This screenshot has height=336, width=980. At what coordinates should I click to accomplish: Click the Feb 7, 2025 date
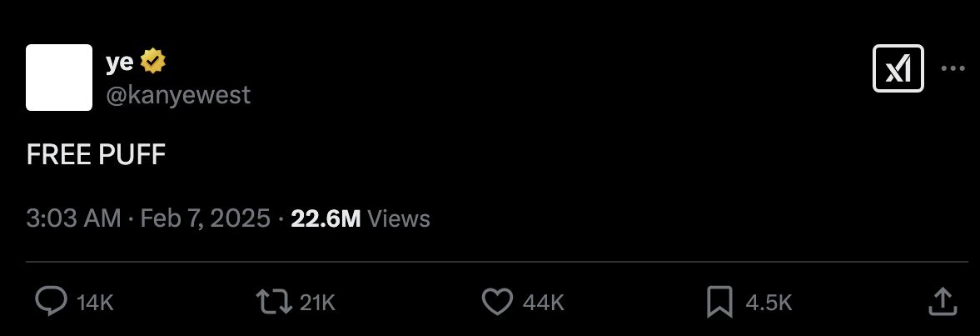[x=205, y=219]
